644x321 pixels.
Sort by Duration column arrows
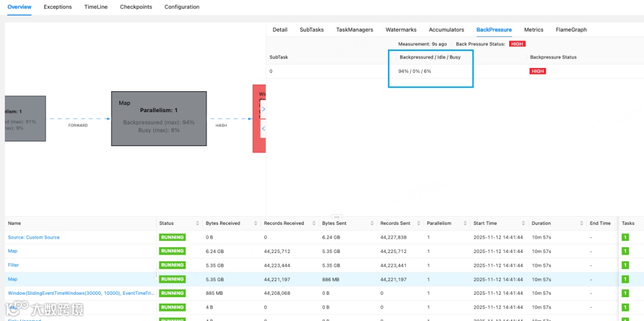tap(582, 223)
